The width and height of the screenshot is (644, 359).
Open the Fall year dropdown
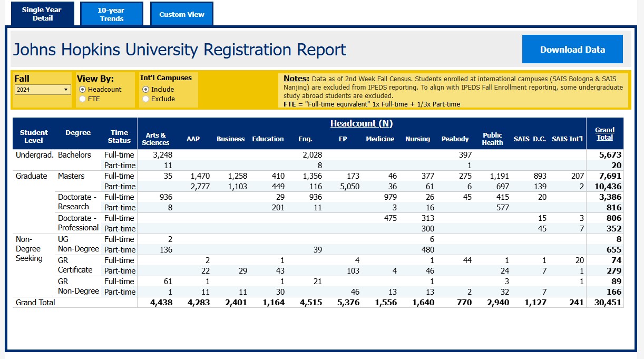(x=43, y=90)
